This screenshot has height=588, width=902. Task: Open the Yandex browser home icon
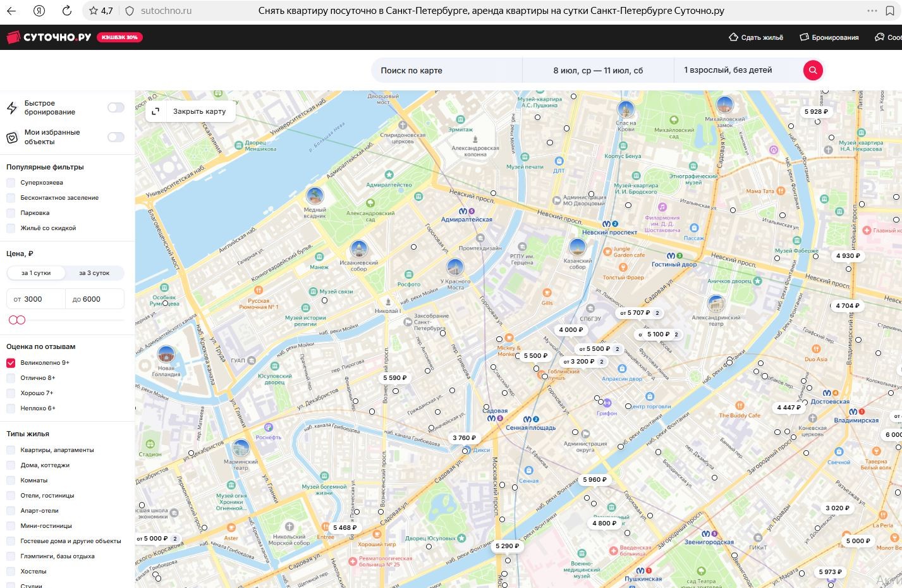[39, 11]
